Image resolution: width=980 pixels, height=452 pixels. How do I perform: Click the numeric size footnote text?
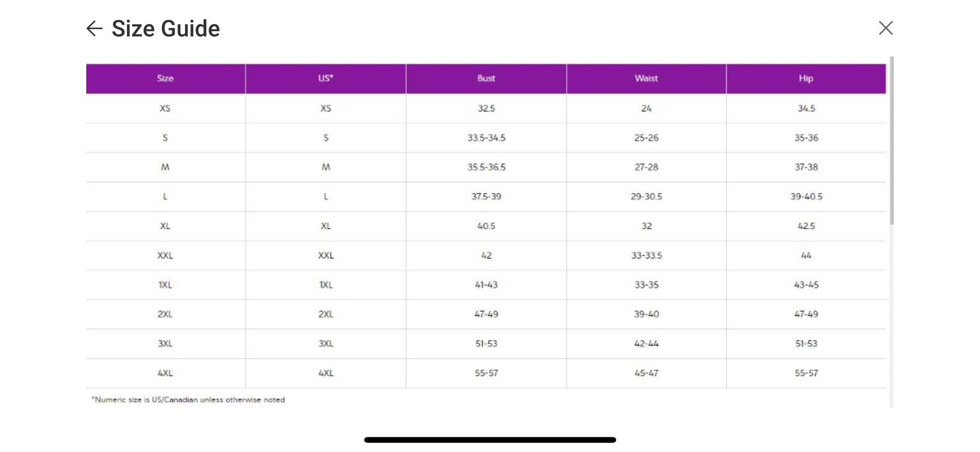click(x=188, y=400)
